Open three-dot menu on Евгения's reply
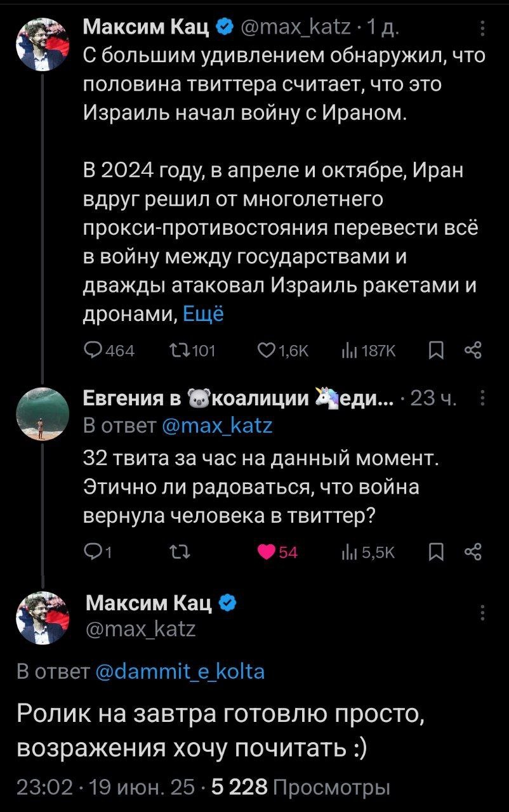 (482, 399)
